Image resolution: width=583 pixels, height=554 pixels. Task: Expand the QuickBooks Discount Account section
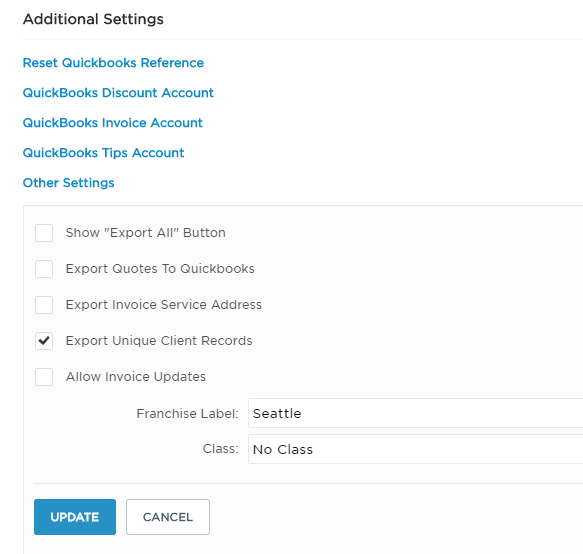click(118, 93)
